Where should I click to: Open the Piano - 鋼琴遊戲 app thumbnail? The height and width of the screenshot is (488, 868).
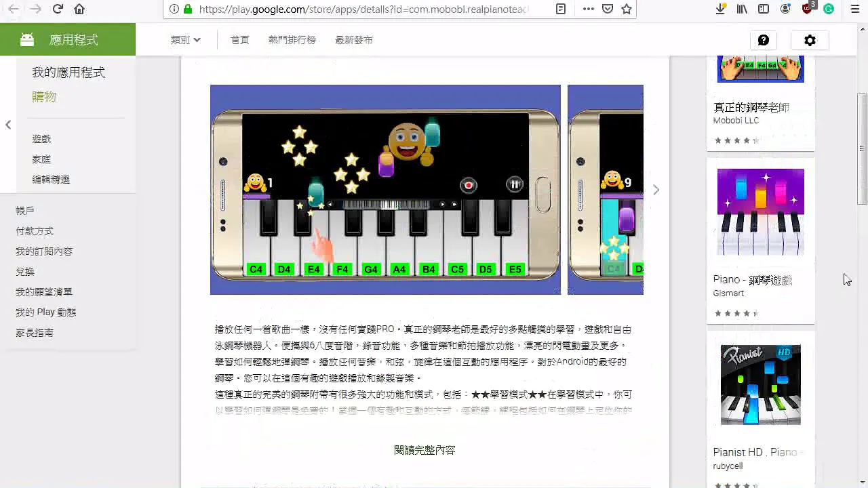[760, 212]
